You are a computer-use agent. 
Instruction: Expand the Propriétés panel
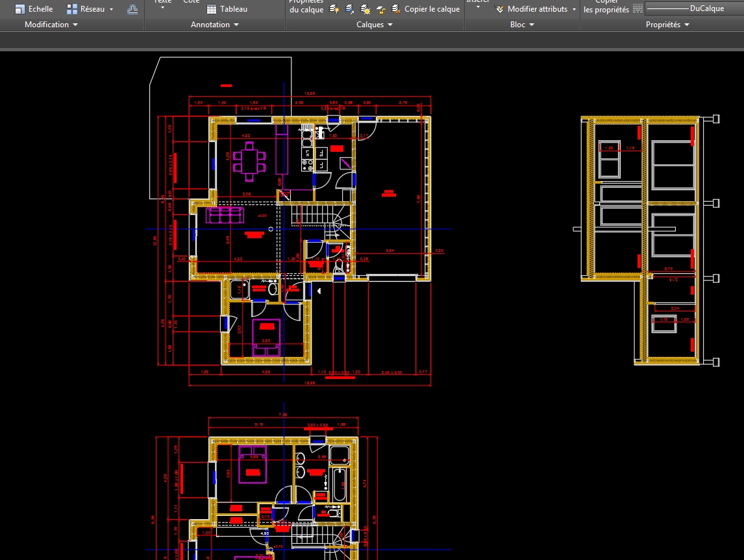tap(667, 25)
